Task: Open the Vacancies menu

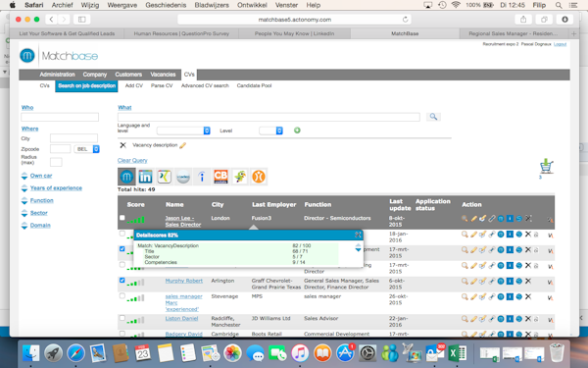Action: tap(163, 75)
